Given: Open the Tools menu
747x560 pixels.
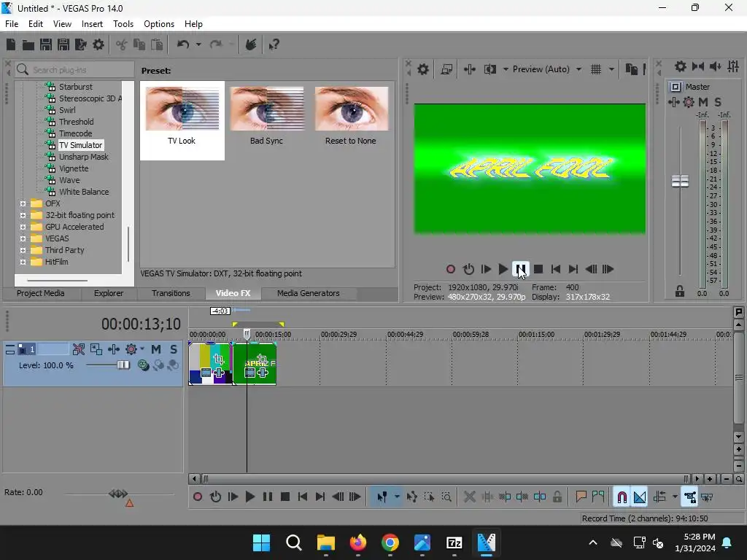Looking at the screenshot, I should (x=123, y=24).
